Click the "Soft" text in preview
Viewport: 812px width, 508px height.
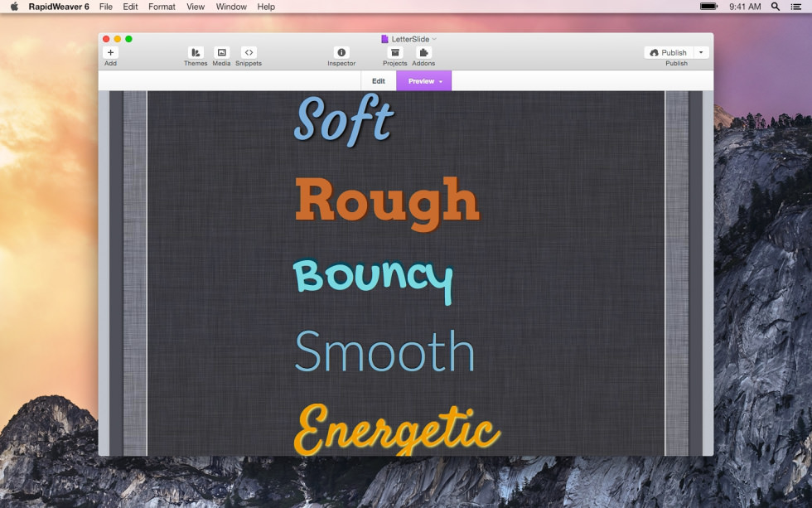tap(344, 119)
